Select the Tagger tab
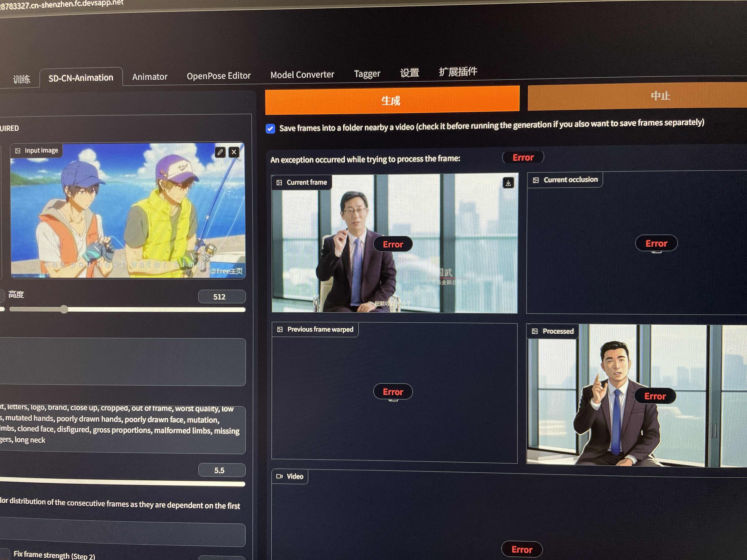747x560 pixels. click(367, 74)
